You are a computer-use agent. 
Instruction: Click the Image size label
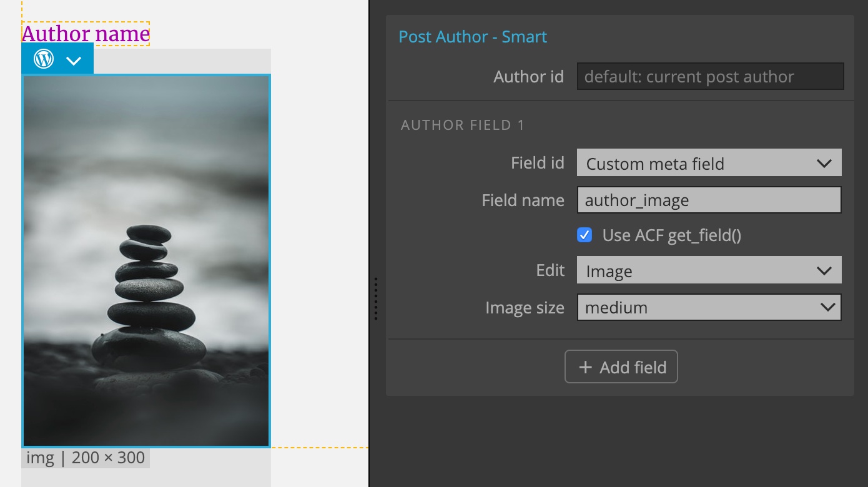coord(525,308)
